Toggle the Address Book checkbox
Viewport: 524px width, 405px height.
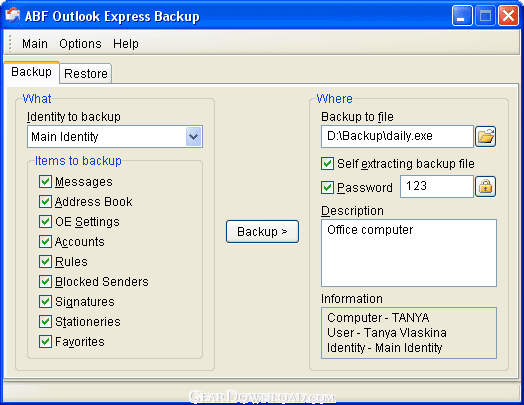(45, 201)
